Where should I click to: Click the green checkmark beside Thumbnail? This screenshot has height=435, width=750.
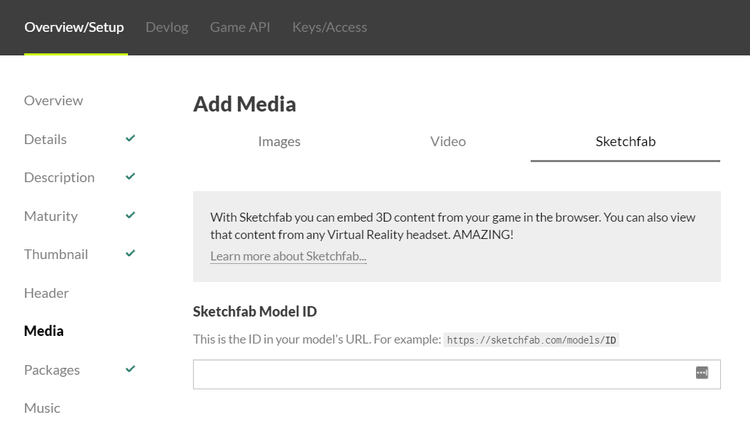[131, 253]
